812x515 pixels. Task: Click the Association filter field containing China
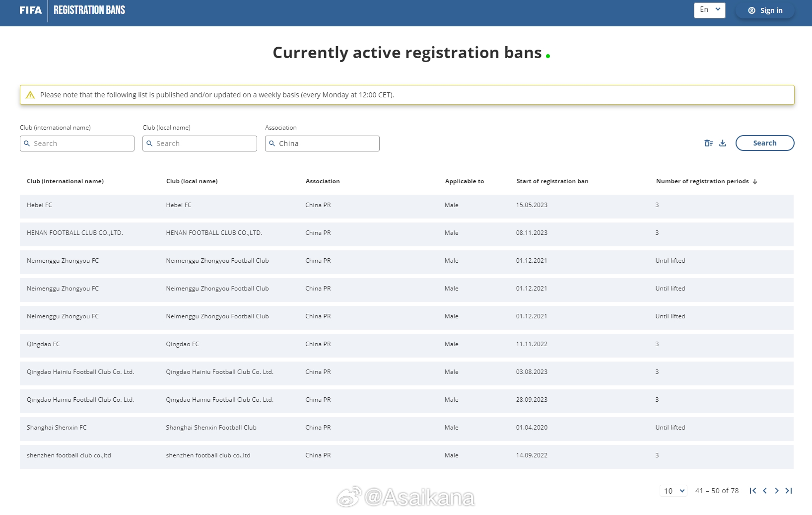[x=323, y=144]
